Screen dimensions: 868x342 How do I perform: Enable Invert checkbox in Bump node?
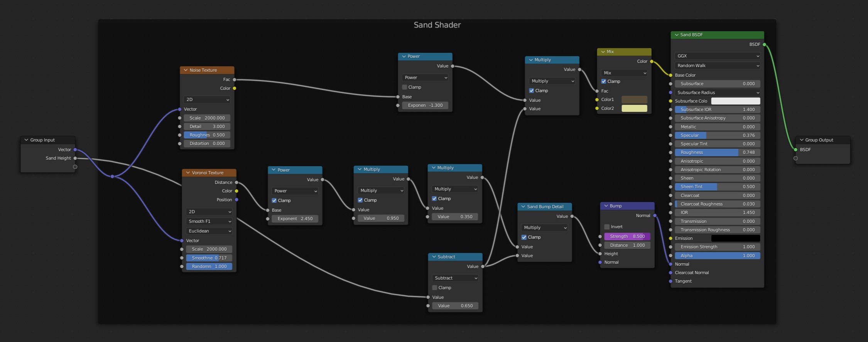(x=607, y=227)
